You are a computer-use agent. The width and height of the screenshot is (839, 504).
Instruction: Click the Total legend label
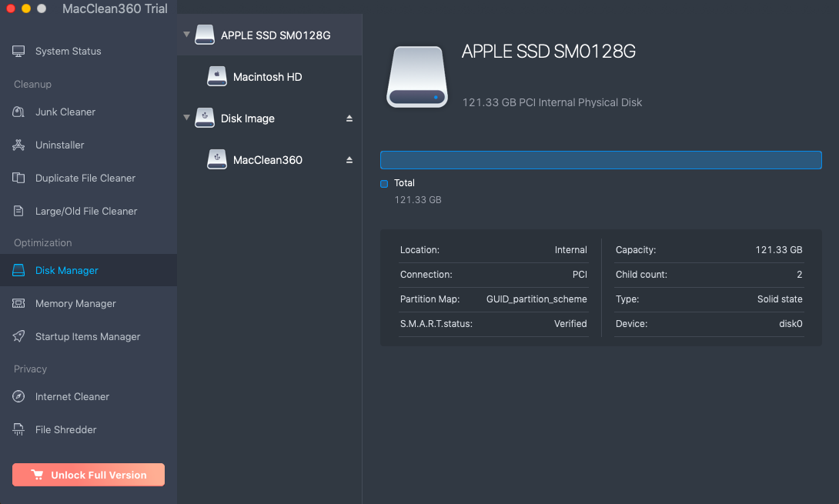click(x=404, y=183)
